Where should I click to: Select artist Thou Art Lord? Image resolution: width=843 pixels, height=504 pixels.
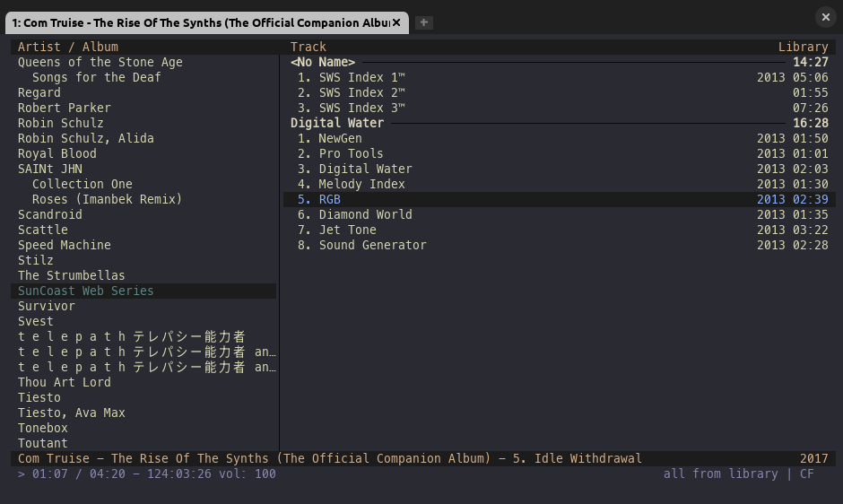coord(64,382)
